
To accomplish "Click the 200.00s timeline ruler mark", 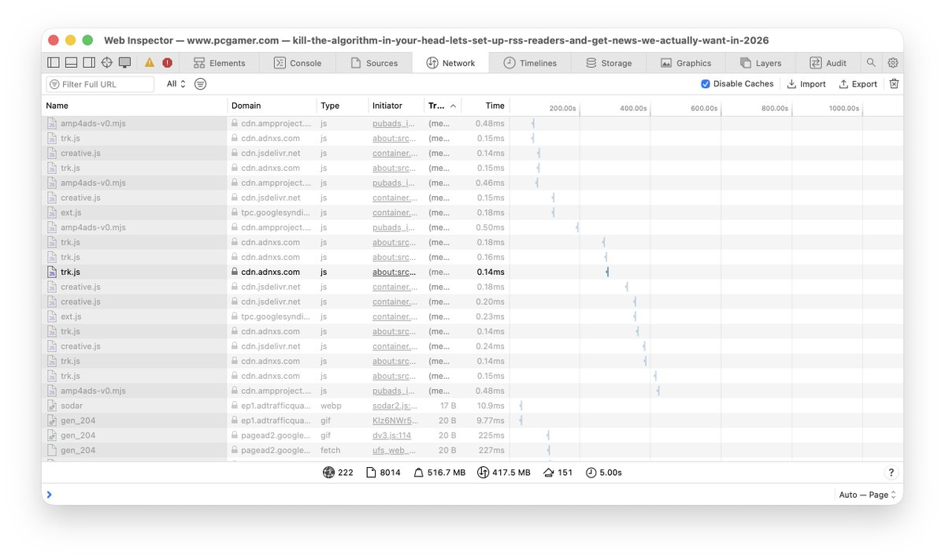I will click(x=562, y=108).
